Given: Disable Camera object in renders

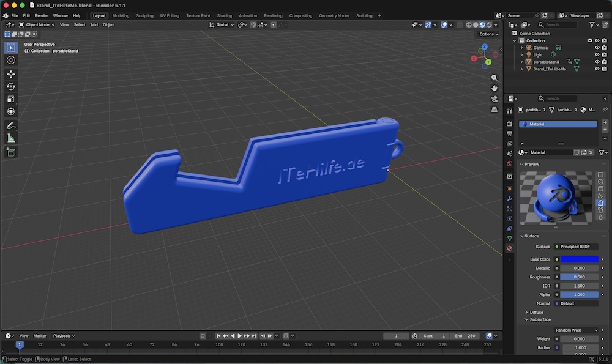Looking at the screenshot, I should pos(604,48).
